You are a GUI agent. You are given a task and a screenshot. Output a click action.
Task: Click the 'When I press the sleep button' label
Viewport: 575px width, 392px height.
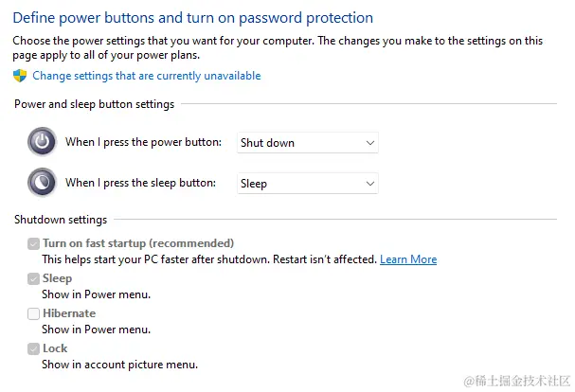click(x=140, y=183)
